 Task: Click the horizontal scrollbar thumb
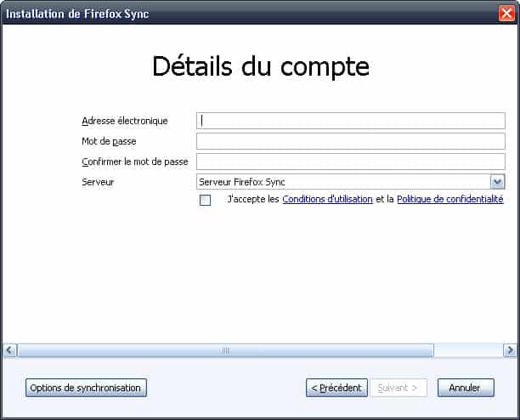[x=225, y=350]
